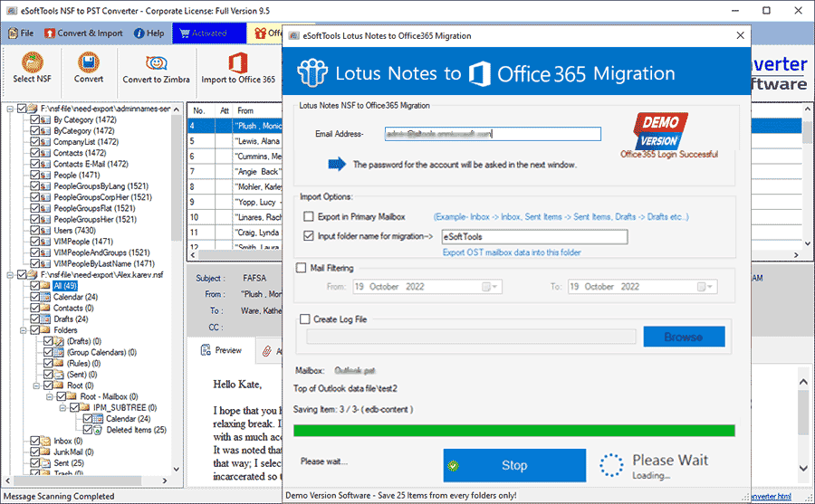
Task: Click the Calendar (24) folder icon under Alex.karev.nsf
Action: pos(46,297)
